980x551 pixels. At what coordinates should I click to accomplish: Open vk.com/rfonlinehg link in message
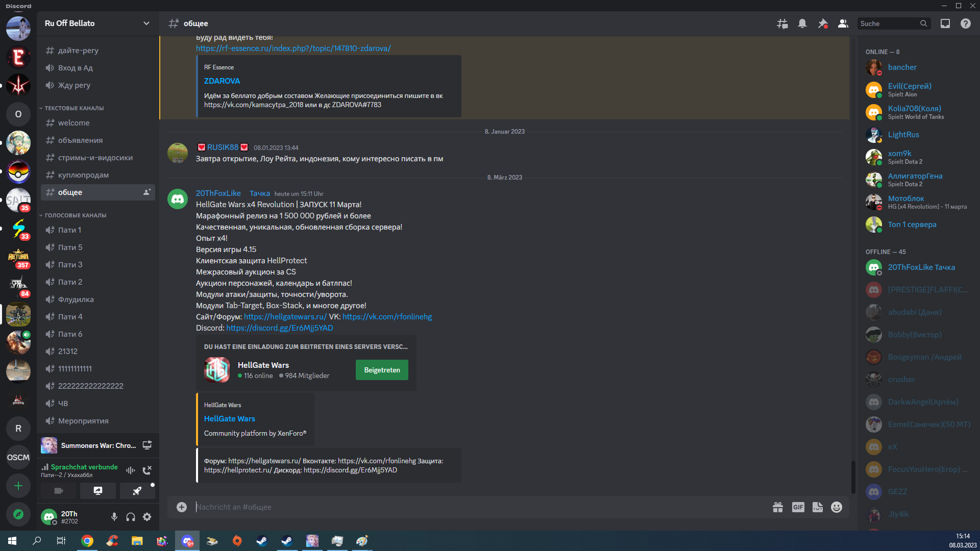pyautogui.click(x=387, y=317)
